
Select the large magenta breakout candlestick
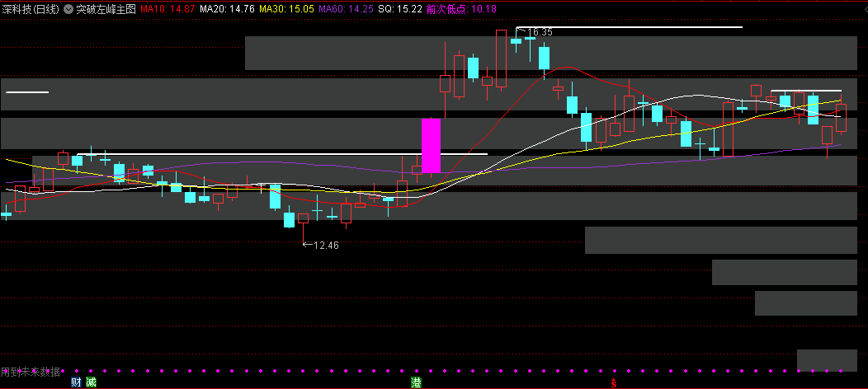coord(432,145)
